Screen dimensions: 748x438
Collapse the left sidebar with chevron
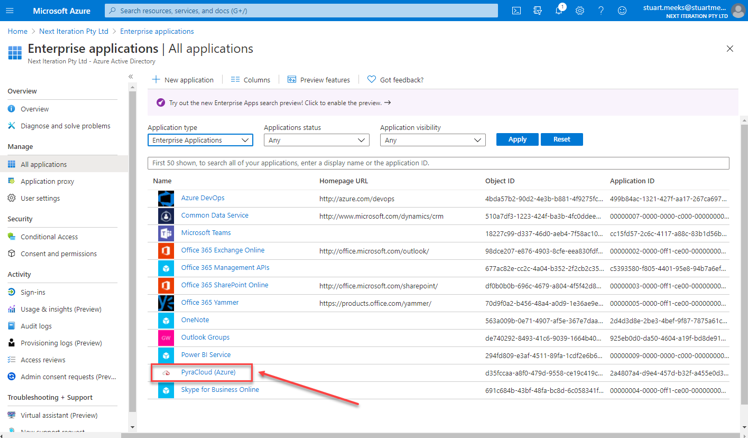point(131,77)
